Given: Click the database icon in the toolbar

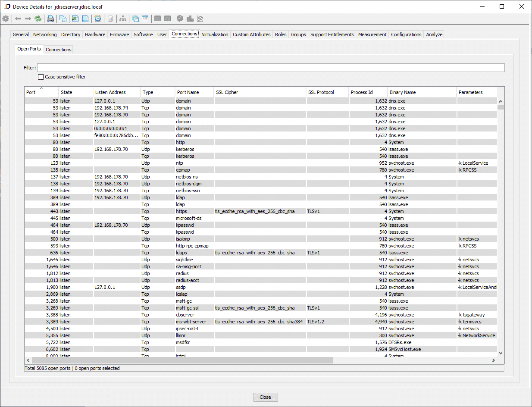Looking at the screenshot, I should pos(110,19).
